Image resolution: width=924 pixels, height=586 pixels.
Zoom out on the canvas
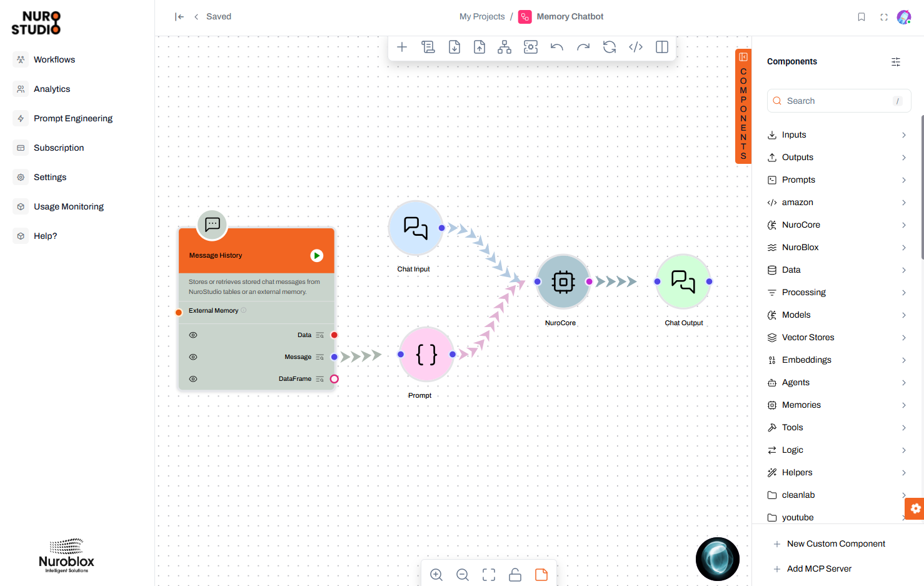tap(463, 575)
